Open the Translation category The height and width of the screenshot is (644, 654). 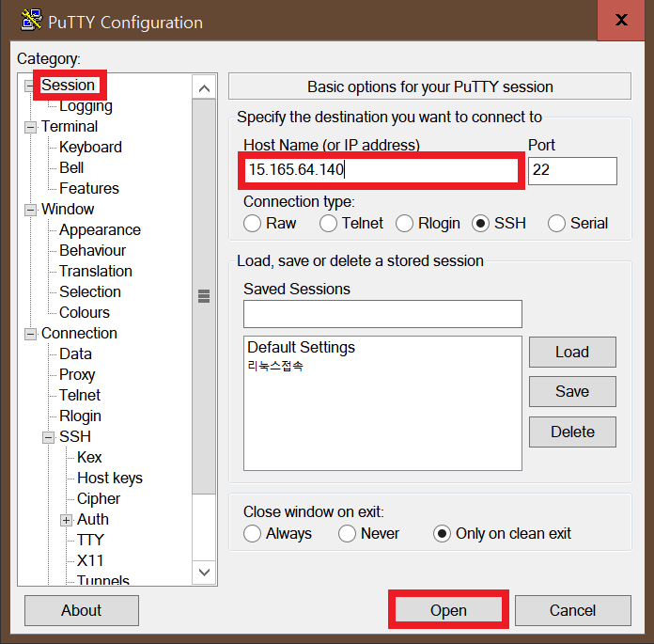coord(96,271)
